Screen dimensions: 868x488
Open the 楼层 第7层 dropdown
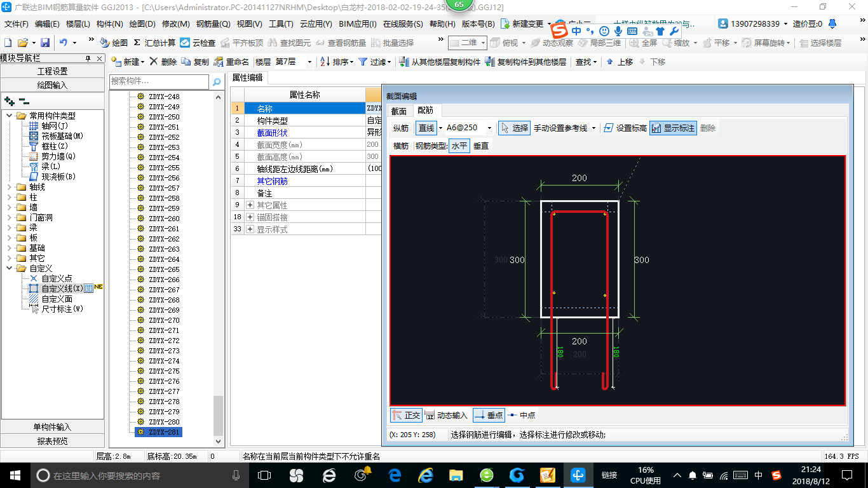tap(309, 62)
